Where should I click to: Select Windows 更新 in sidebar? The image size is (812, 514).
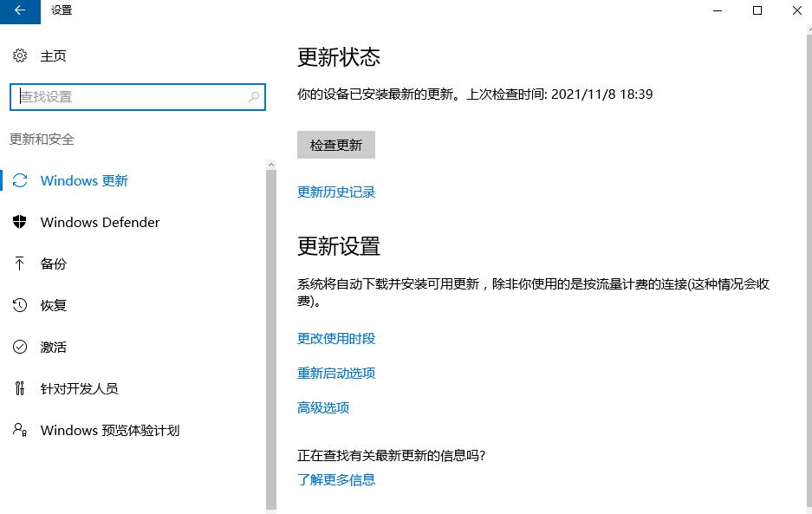click(x=84, y=180)
